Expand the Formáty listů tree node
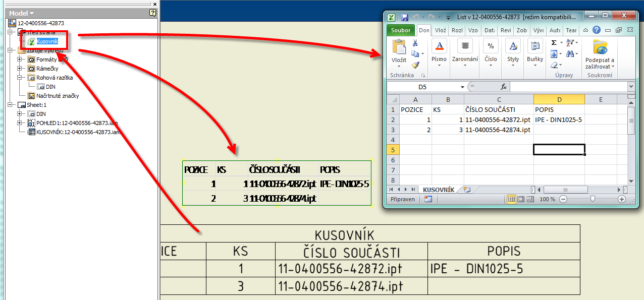Image resolution: width=644 pixels, height=300 pixels. pos(20,59)
